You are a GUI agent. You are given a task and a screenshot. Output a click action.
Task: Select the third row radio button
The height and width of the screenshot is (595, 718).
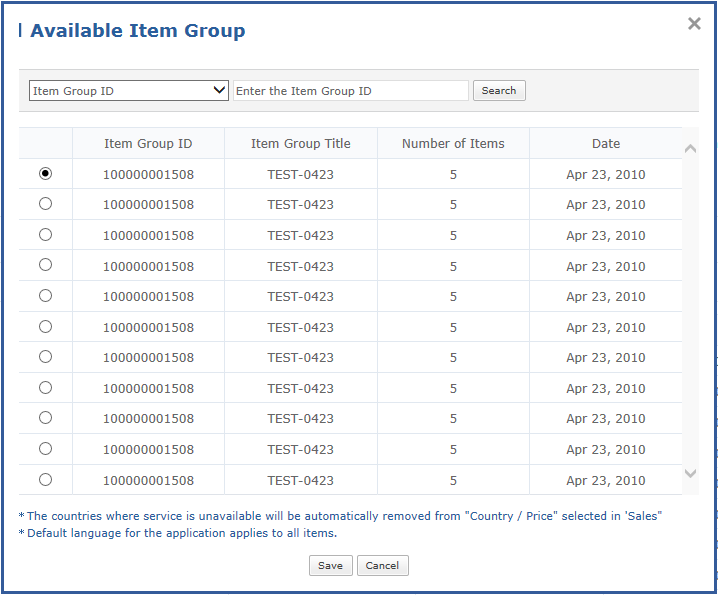(x=45, y=235)
